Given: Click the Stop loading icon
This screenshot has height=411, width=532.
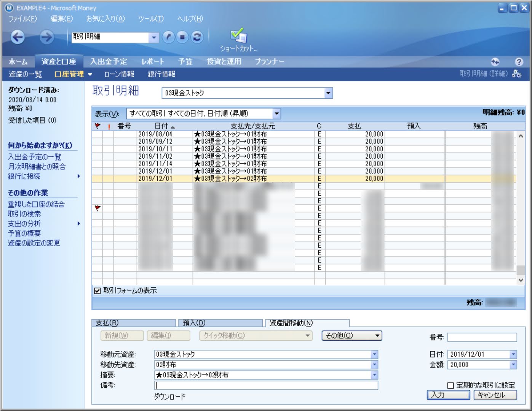Looking at the screenshot, I should point(182,37).
